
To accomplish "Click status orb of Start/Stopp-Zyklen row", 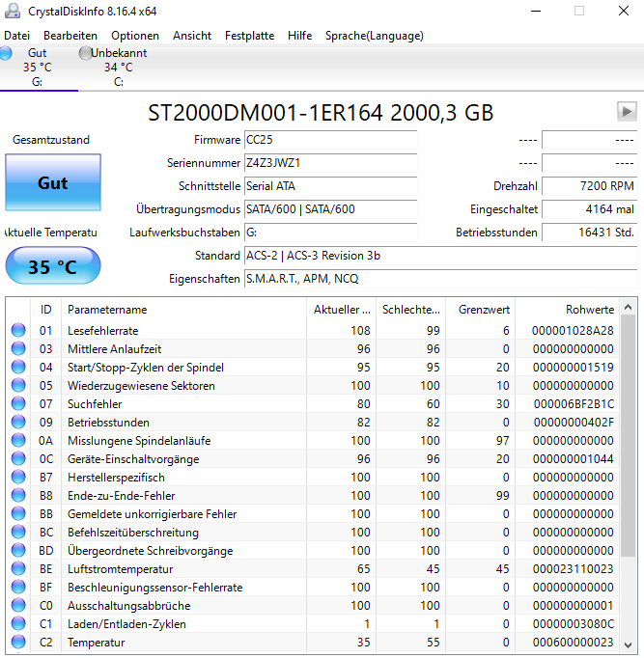I will [18, 368].
